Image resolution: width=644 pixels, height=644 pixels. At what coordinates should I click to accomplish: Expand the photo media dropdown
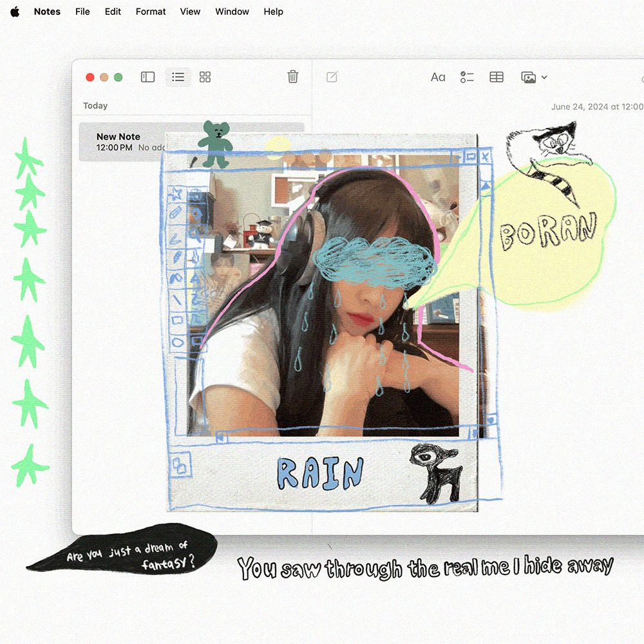534,77
